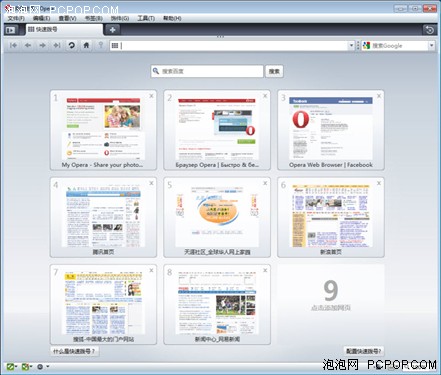Screen dimensions: 441x375
Task: Select the 快速拨号 Speed Dial tab
Action: [x=64, y=30]
